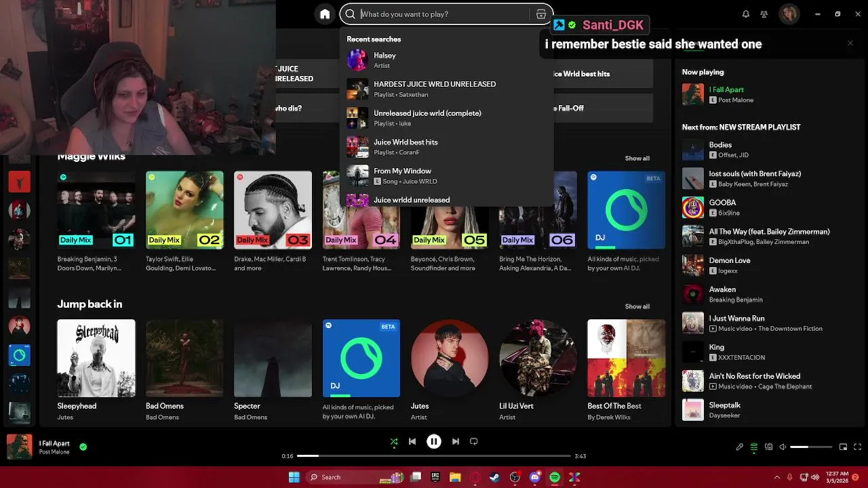Mute using the speaker icon

(783, 447)
